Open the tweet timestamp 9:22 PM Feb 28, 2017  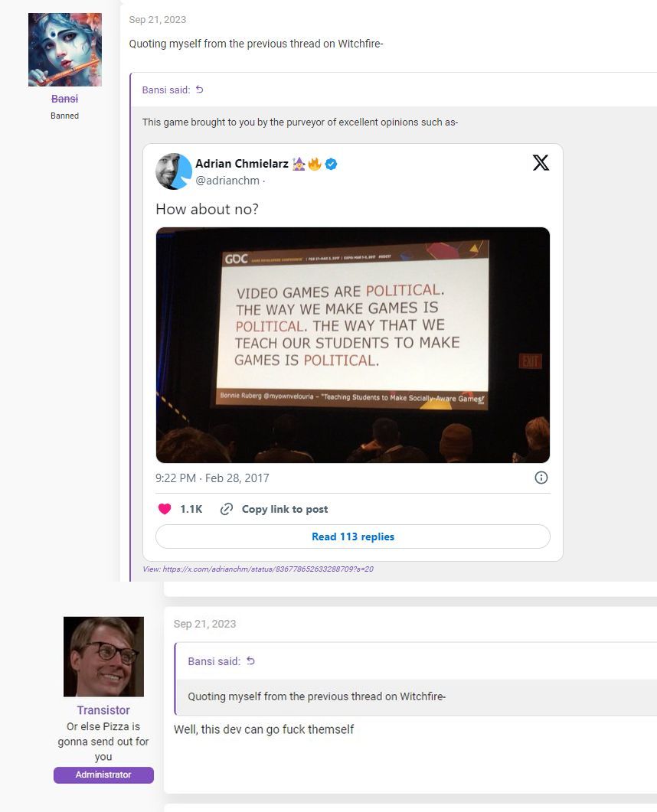(x=212, y=478)
